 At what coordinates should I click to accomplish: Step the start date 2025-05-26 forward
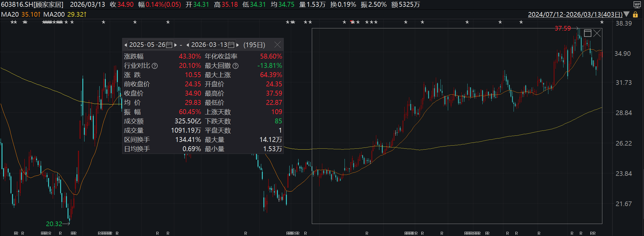tap(175, 45)
